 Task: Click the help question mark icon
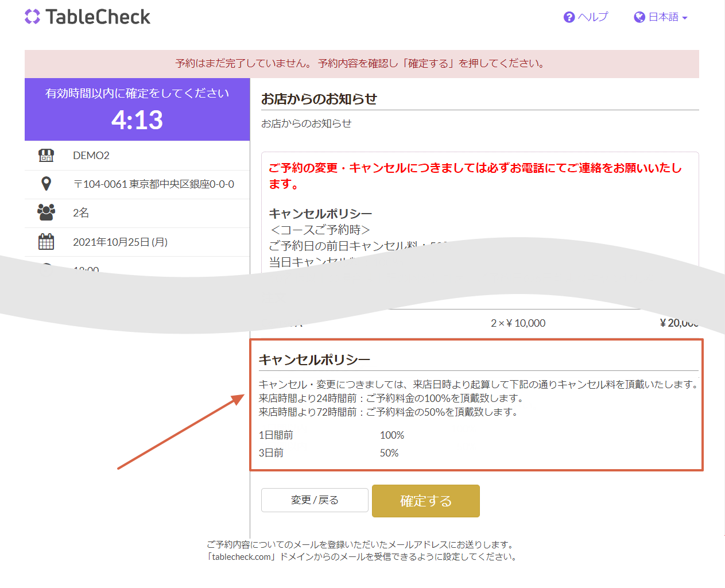point(569,17)
